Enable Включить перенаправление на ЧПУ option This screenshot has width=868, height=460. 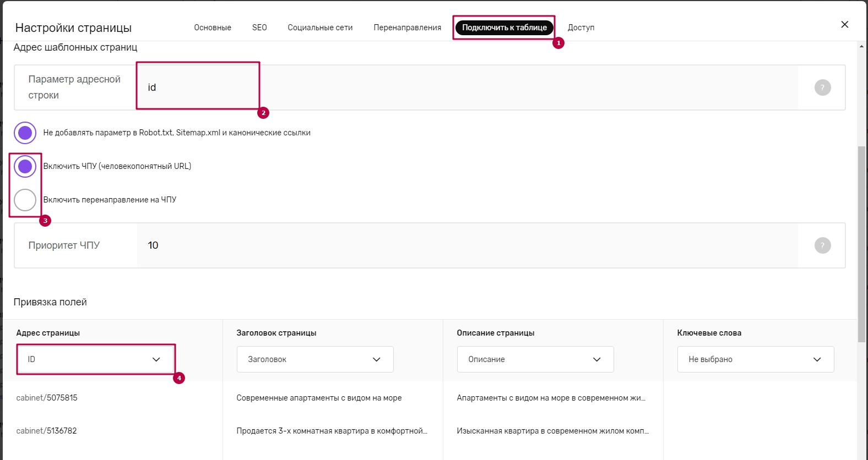25,200
